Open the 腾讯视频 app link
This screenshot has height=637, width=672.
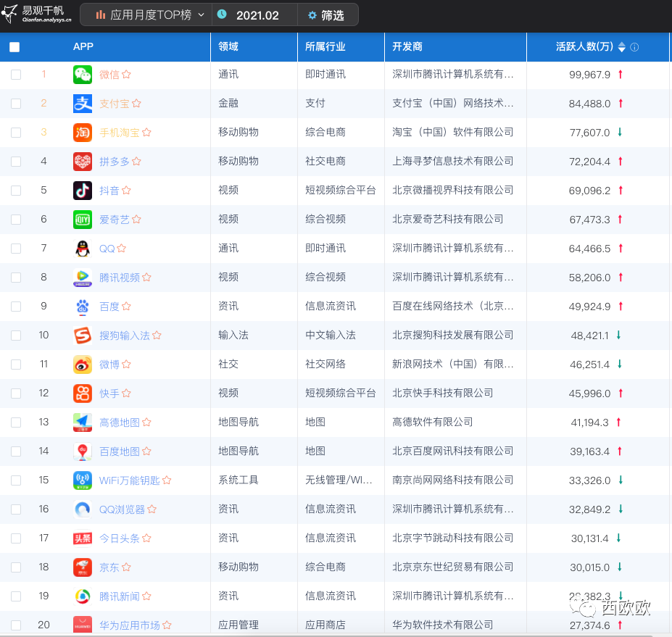[x=120, y=278]
